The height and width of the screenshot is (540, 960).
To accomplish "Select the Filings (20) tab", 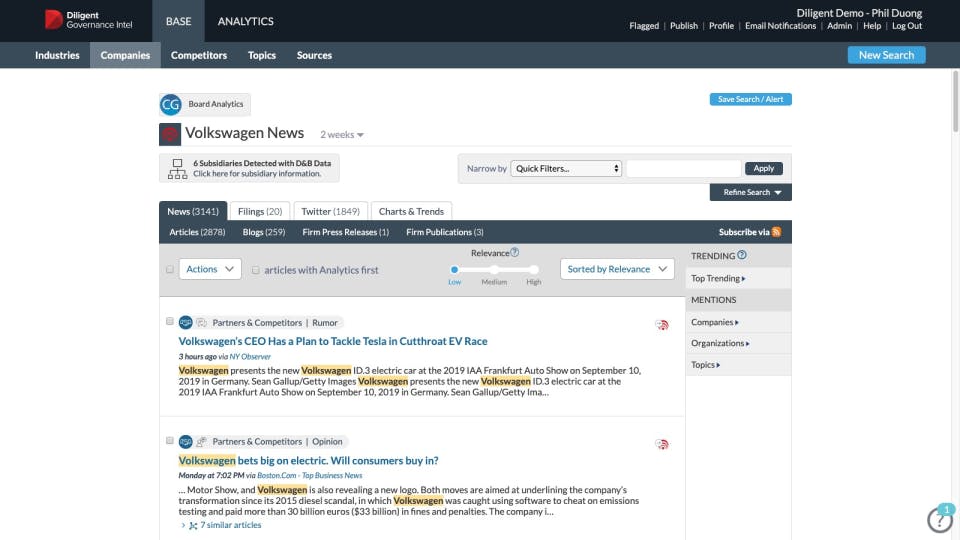I will point(260,211).
